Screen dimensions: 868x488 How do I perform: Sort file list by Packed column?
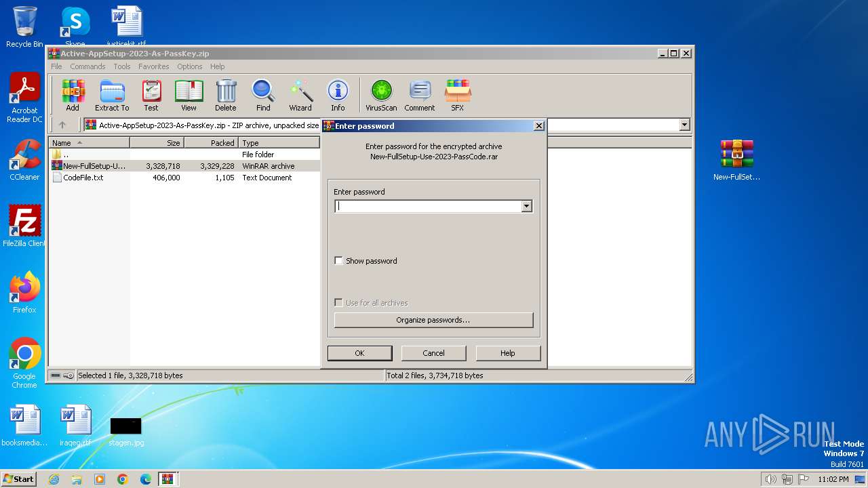211,143
